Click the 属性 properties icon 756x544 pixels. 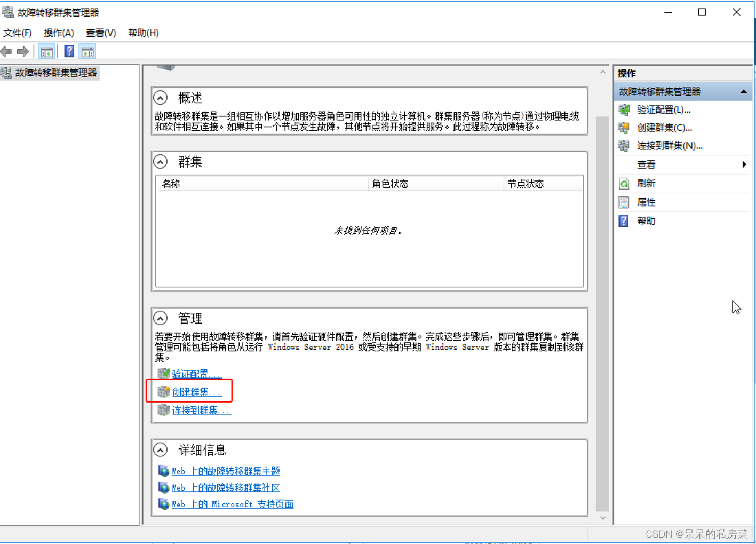click(x=624, y=202)
